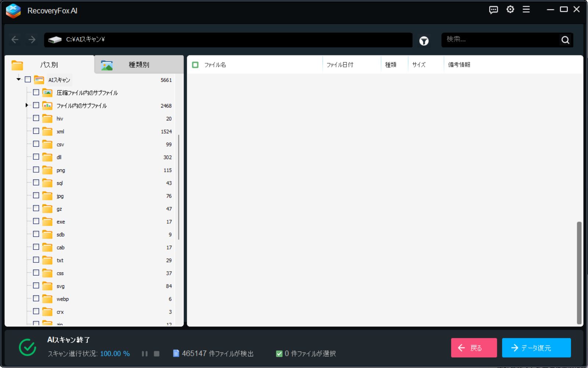This screenshot has width=588, height=368.
Task: Click the RecoveryFox AI logo
Action: point(13,11)
